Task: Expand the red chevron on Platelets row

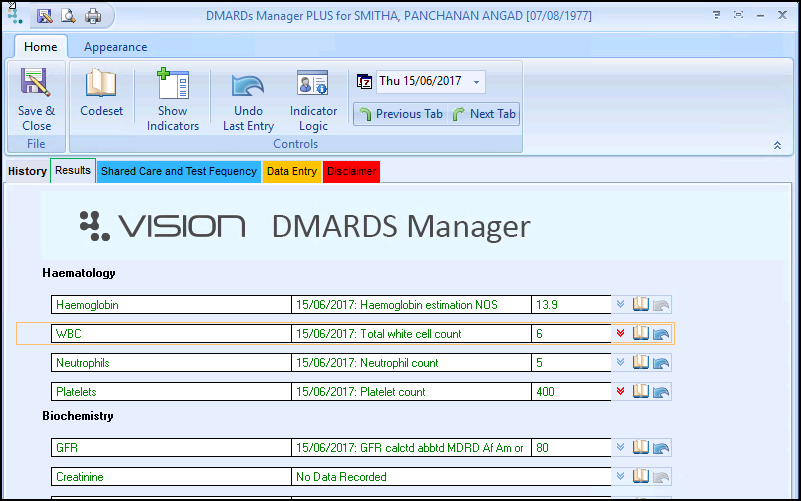Action: [x=621, y=392]
